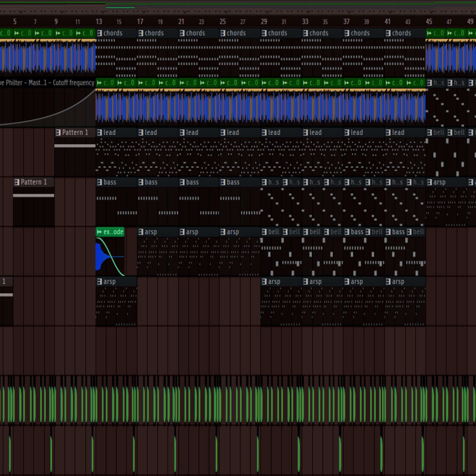Screen dimensions: 476x476
Task: Select the chords clip title at bar 33
Action: 319,33
